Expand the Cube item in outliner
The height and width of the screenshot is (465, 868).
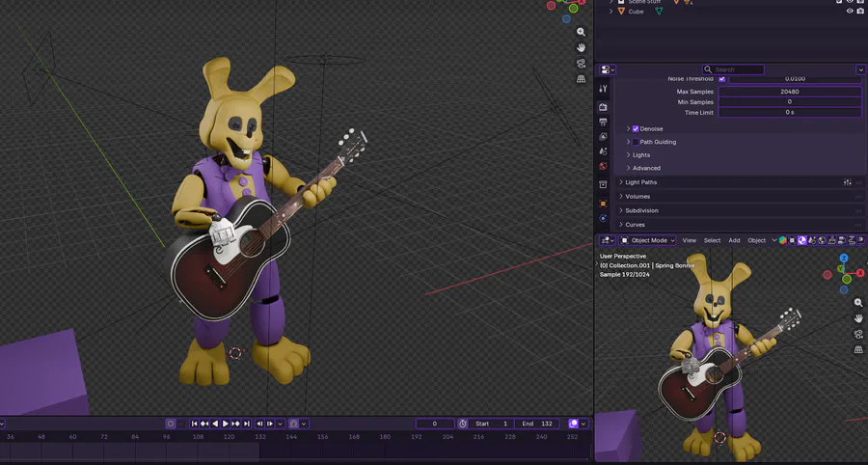point(611,11)
